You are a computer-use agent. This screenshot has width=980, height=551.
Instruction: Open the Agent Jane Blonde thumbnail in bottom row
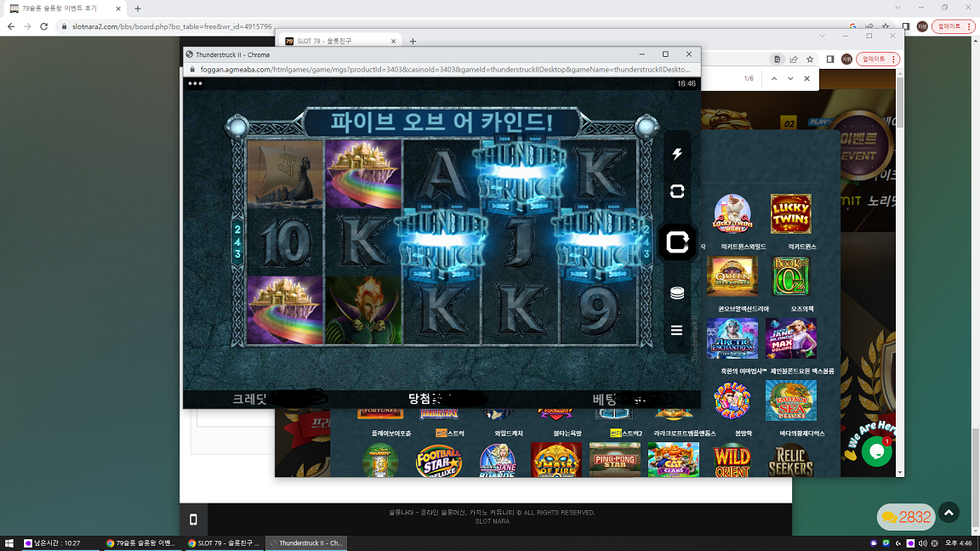coord(498,460)
